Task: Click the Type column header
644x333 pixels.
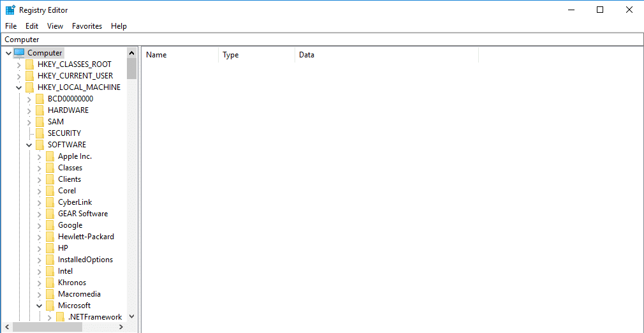Action: pyautogui.click(x=256, y=55)
